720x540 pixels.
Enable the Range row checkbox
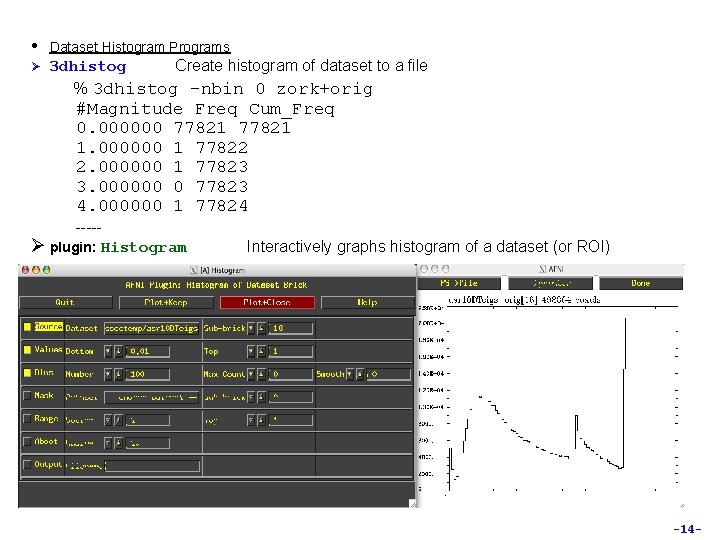[x=27, y=418]
